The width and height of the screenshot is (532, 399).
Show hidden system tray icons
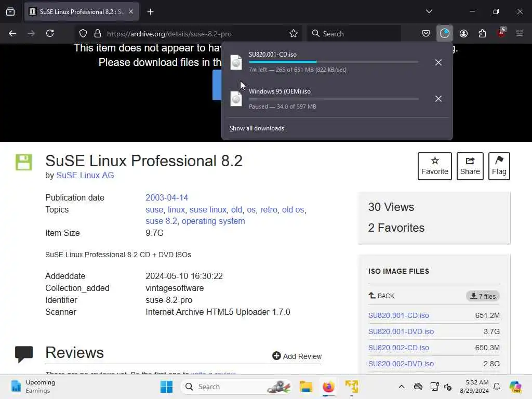[x=402, y=387]
